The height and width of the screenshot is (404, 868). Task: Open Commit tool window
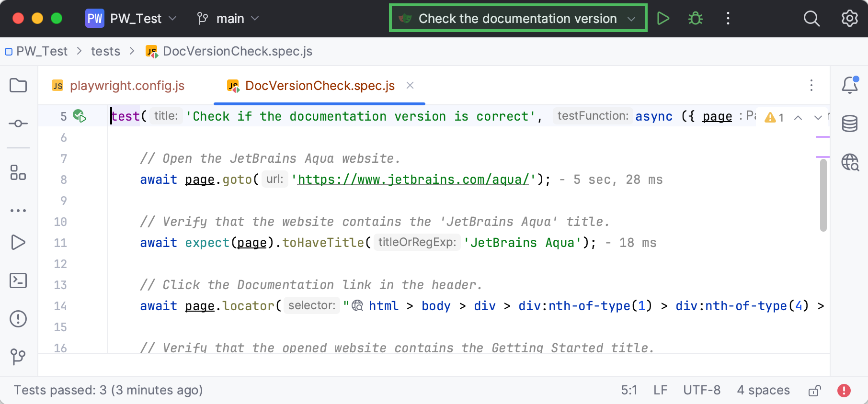coord(18,123)
